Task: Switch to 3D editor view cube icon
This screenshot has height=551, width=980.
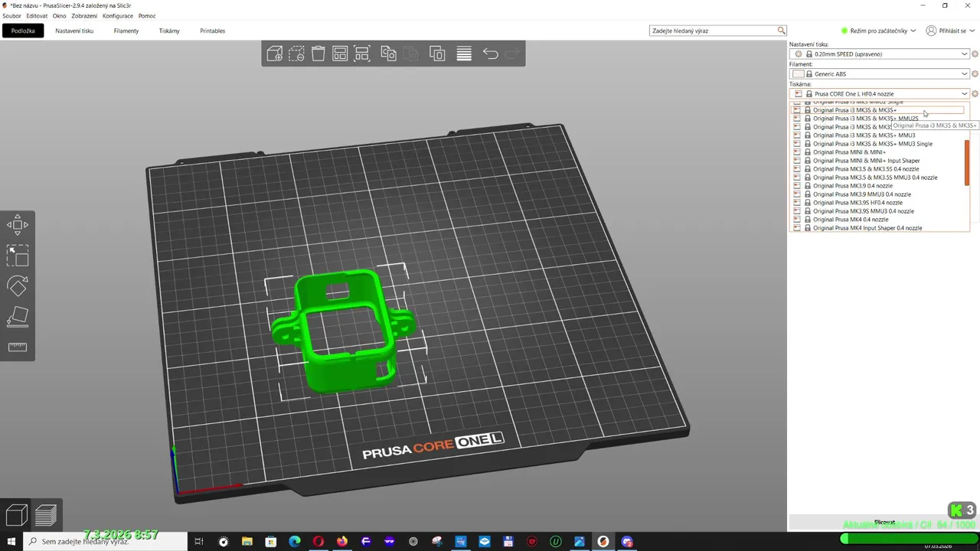Action: pyautogui.click(x=17, y=515)
